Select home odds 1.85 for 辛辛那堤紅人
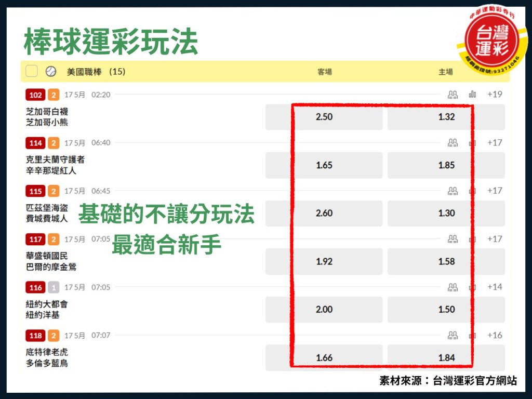Image resolution: width=532 pixels, height=399 pixels. click(x=446, y=165)
